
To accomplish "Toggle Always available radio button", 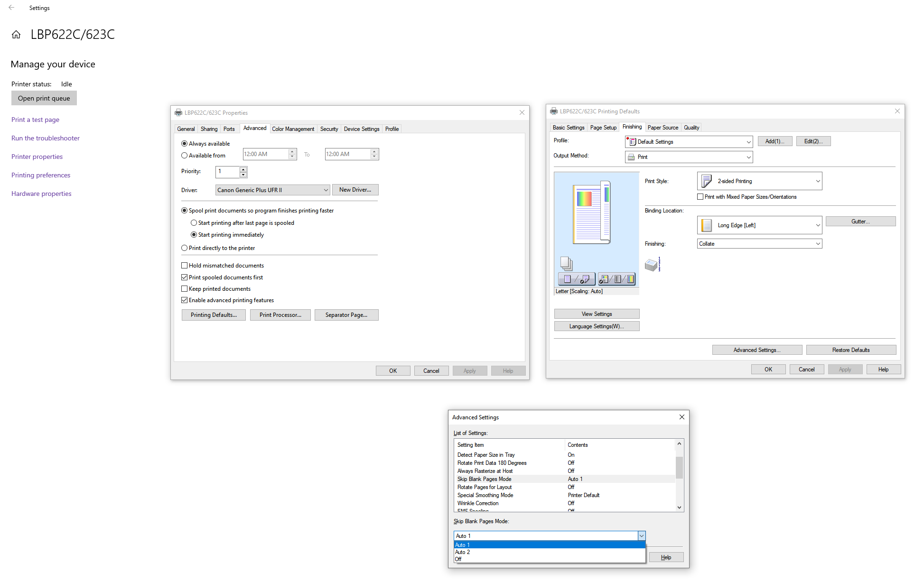I will click(x=185, y=144).
